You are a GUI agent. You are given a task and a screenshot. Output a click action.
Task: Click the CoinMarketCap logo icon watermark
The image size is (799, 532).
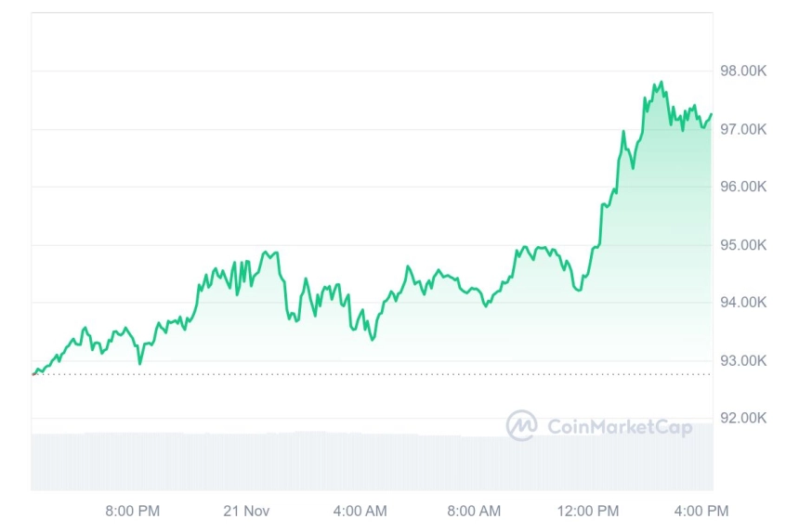coord(521,425)
